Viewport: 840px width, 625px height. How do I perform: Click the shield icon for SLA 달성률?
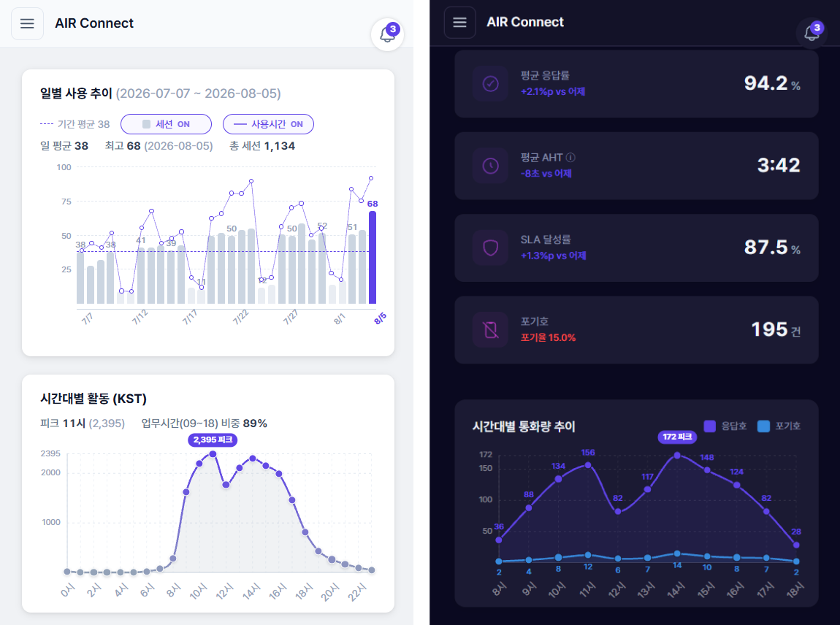pyautogui.click(x=490, y=248)
